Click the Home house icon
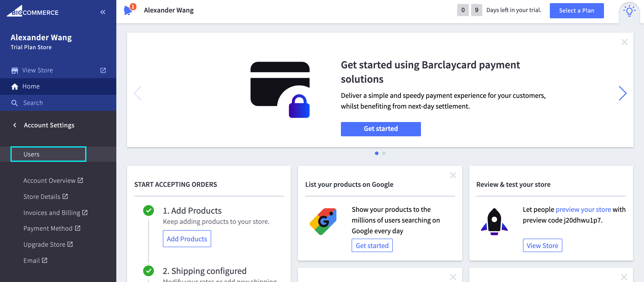 pyautogui.click(x=15, y=86)
